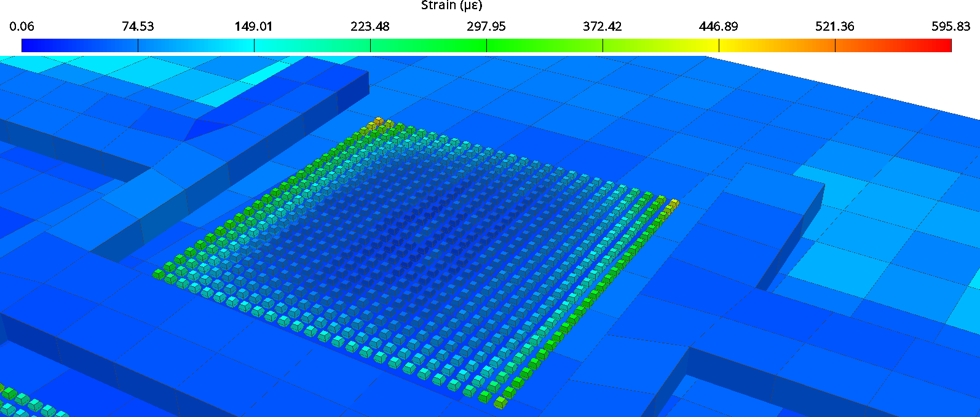Click the 297.95 legend tick label

(x=486, y=26)
